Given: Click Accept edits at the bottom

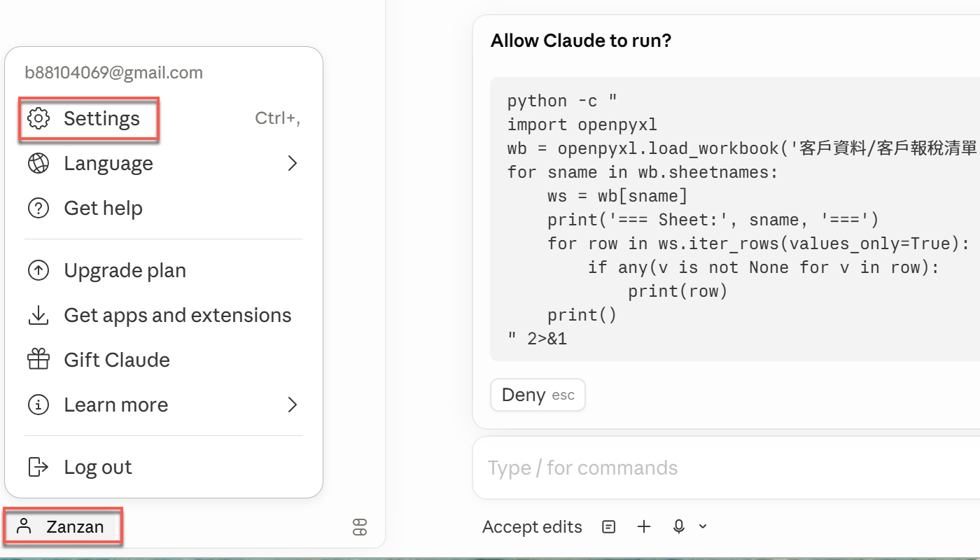Looking at the screenshot, I should click(532, 526).
